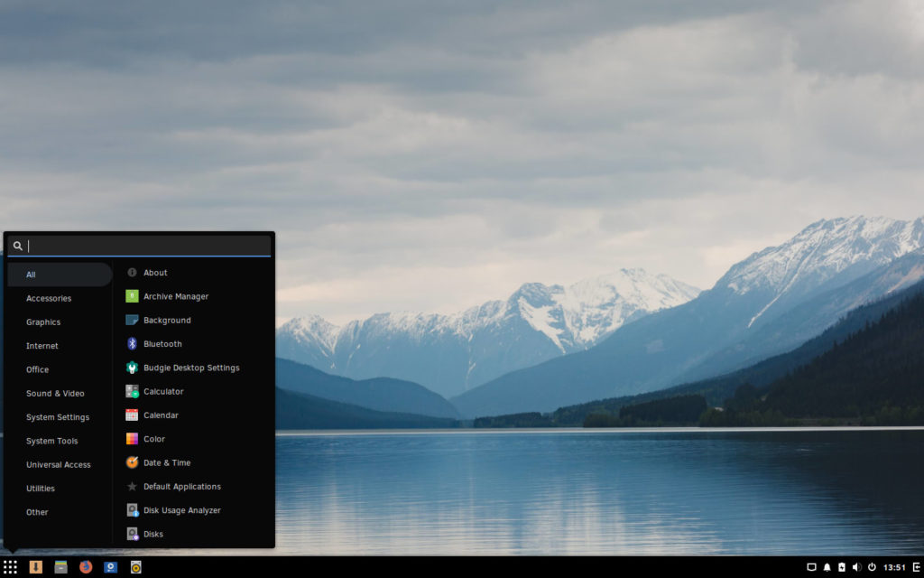The height and width of the screenshot is (578, 924).
Task: Open the Color management tool
Action: [x=153, y=438]
